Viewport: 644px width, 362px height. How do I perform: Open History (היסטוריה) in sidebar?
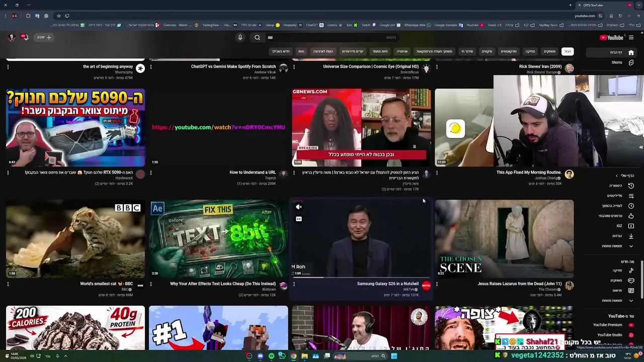(x=621, y=186)
